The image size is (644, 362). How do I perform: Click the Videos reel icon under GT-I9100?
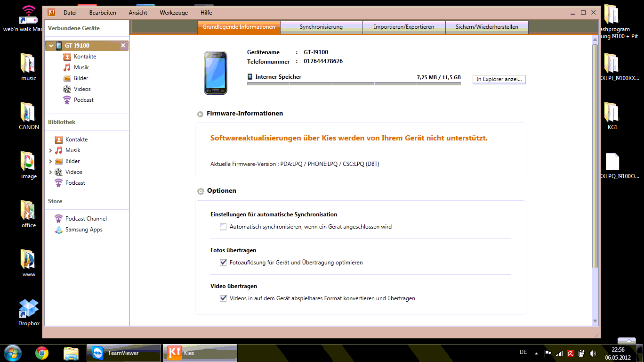[67, 89]
